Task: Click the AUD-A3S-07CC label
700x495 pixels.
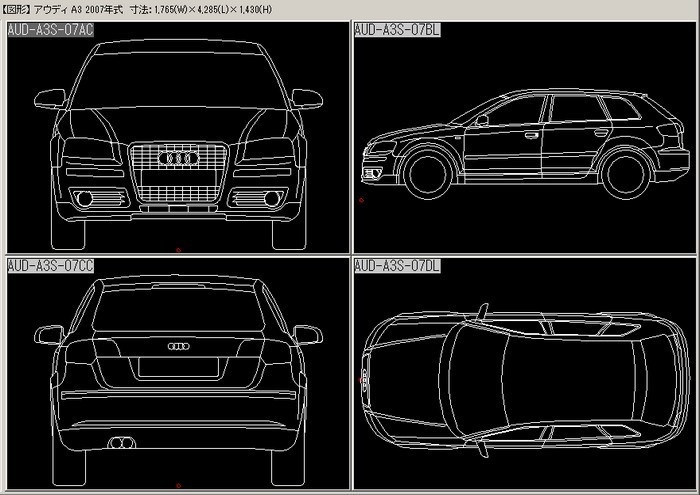Action: click(x=50, y=266)
